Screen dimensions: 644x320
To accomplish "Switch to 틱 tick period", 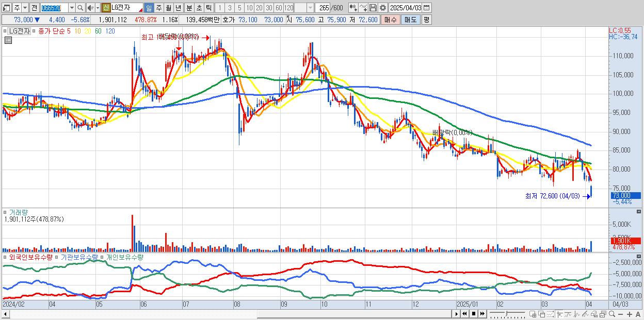I will tap(208, 8).
